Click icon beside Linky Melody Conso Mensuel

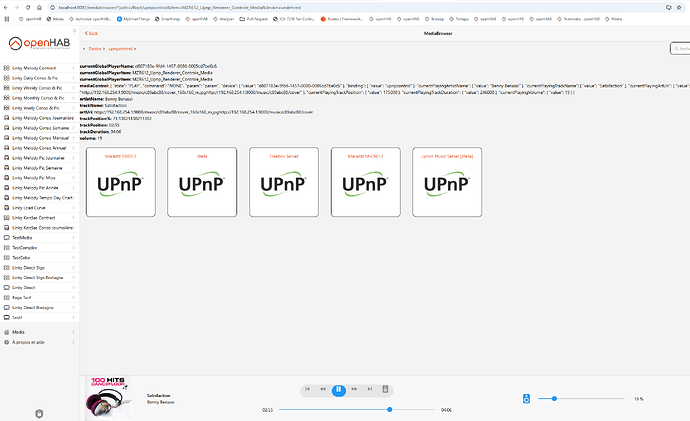[7, 138]
